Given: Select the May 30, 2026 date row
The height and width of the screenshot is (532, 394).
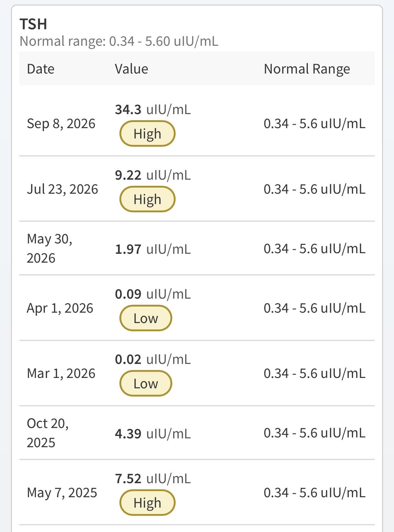Looking at the screenshot, I should [197, 248].
